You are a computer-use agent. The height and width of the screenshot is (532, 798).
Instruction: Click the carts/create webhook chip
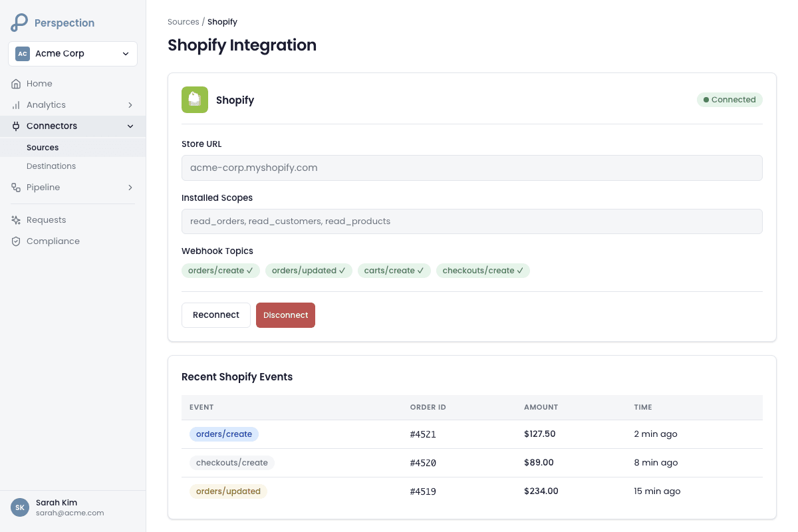394,271
